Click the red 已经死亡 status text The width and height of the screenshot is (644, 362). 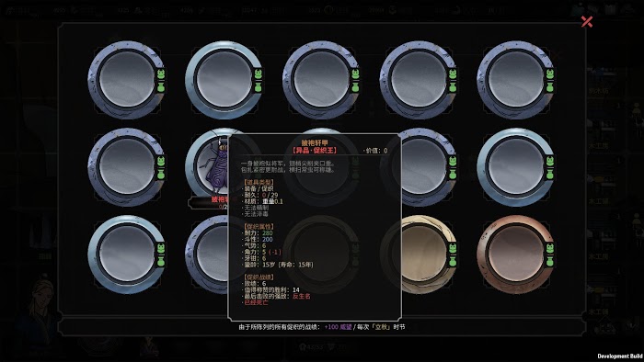click(256, 302)
